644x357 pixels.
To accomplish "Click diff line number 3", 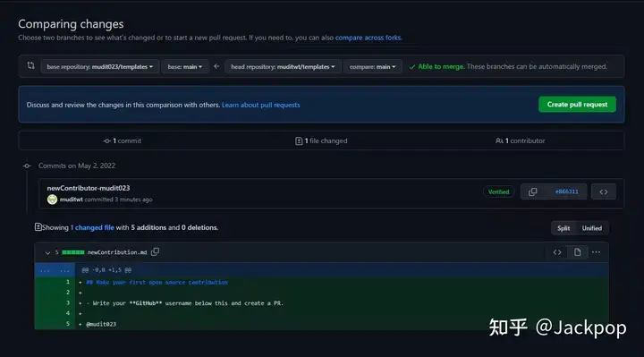I will pyautogui.click(x=68, y=302).
